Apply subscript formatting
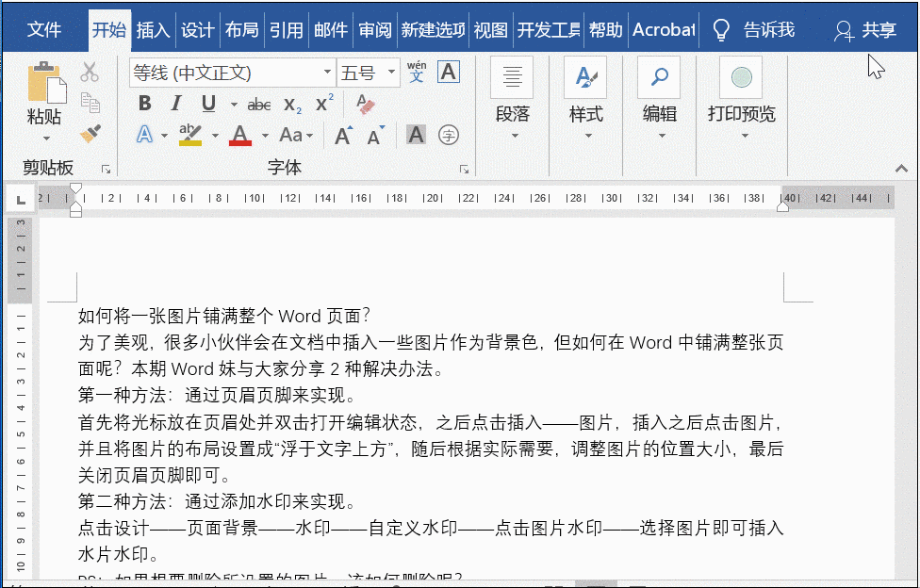The image size is (920, 588). (x=294, y=105)
